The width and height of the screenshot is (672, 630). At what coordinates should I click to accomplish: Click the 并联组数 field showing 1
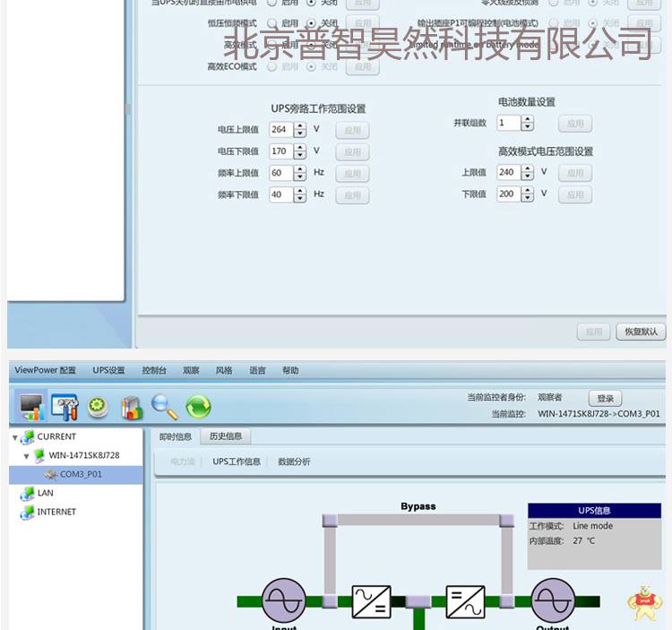pos(509,124)
